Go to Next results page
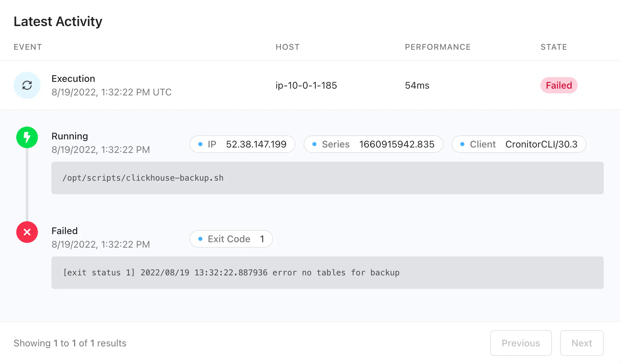The image size is (620, 364). 582,343
